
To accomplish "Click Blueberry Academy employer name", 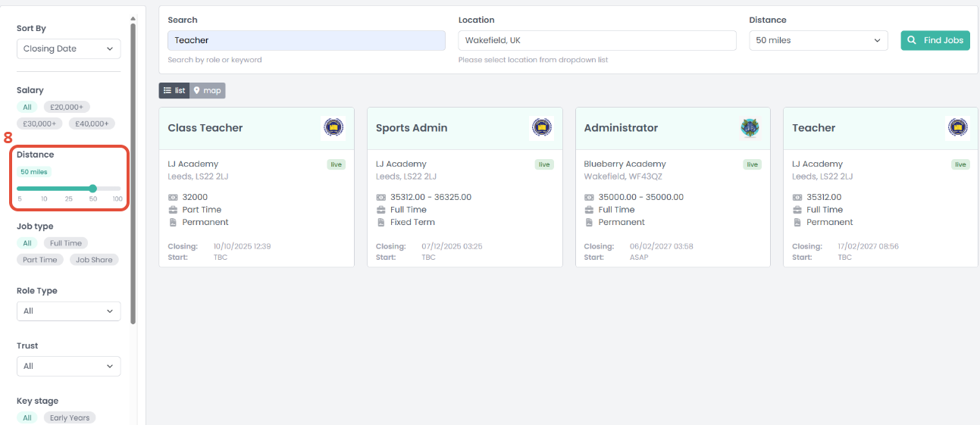I will tap(625, 164).
